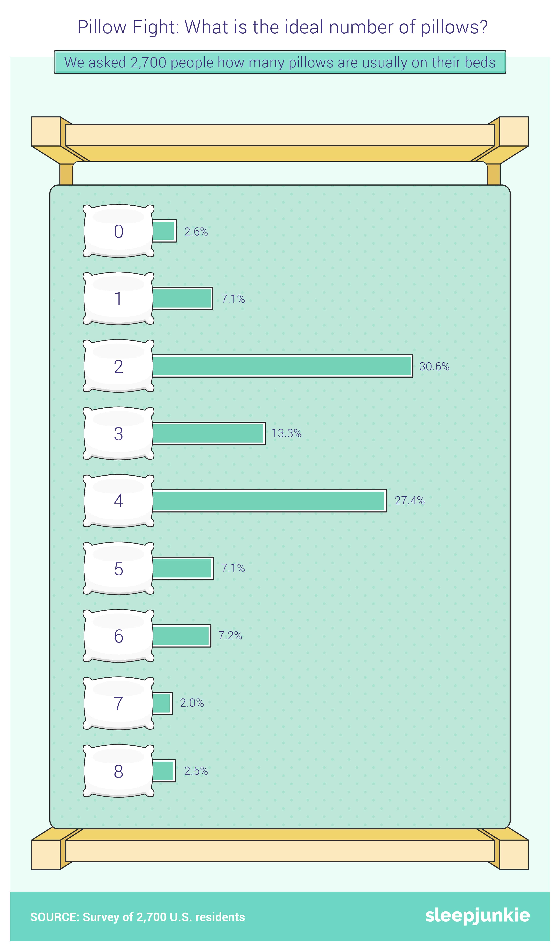Click the 13.3% bar for three pillows

pos(208,433)
